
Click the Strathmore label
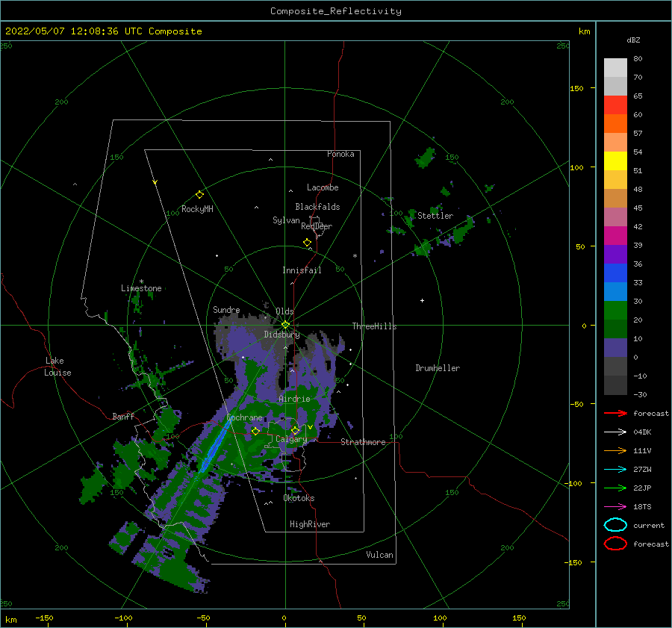click(363, 442)
